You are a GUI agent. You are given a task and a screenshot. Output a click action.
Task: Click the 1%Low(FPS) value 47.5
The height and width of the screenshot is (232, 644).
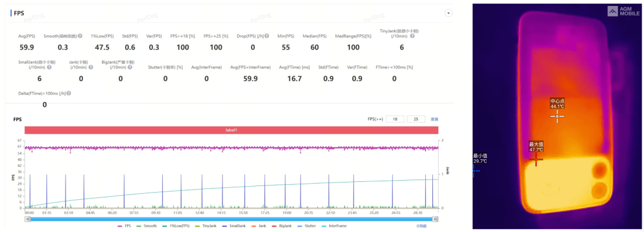[102, 47]
